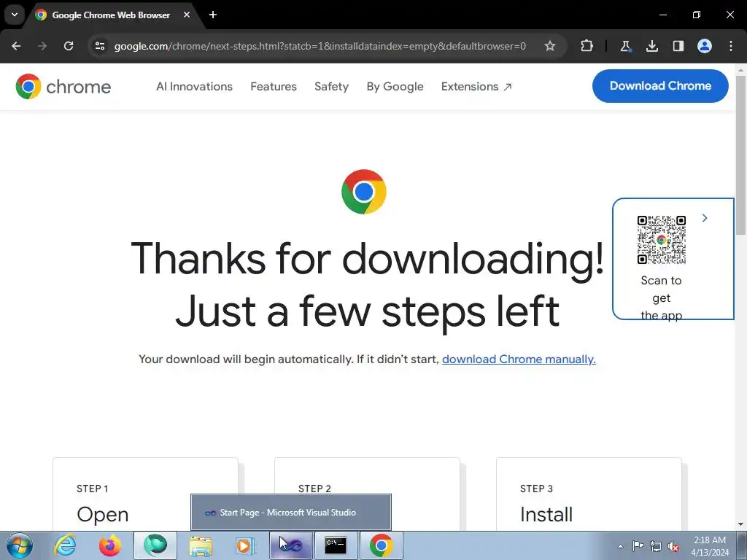Select the Google Chrome Web Browser tab
The image size is (747, 560).
(111, 15)
